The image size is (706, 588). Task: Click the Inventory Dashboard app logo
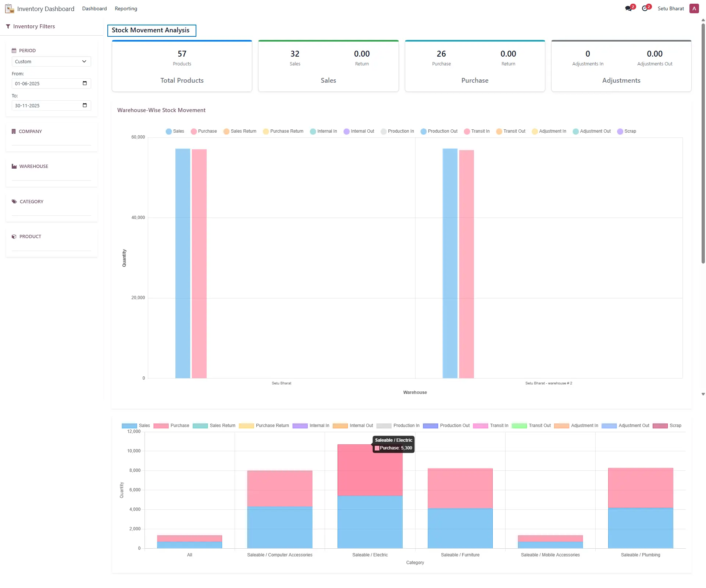pyautogui.click(x=9, y=8)
